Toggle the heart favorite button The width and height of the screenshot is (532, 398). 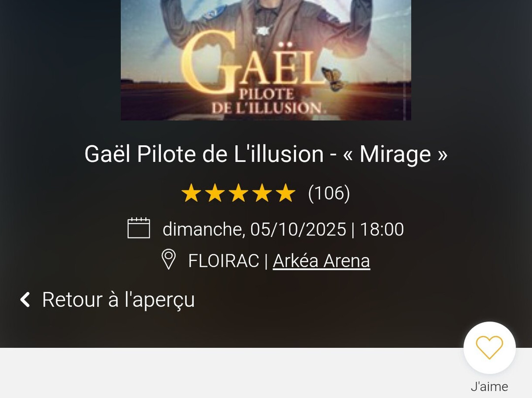(x=489, y=348)
